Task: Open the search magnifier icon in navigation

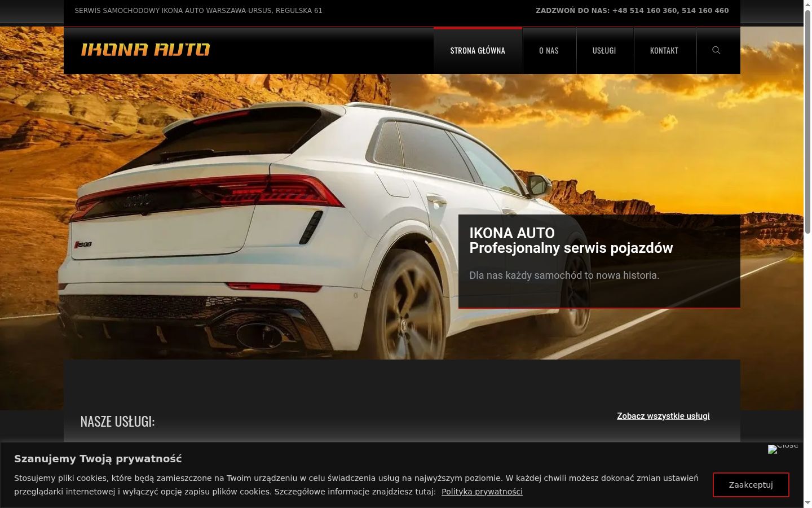Action: pos(716,50)
